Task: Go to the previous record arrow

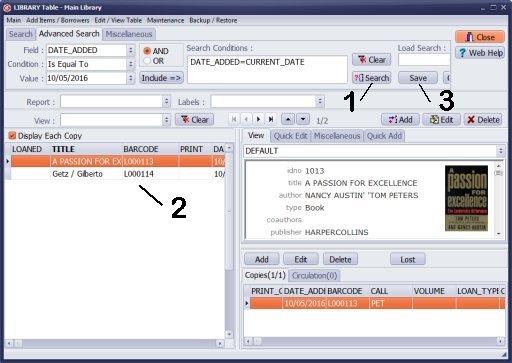Action: tap(246, 119)
